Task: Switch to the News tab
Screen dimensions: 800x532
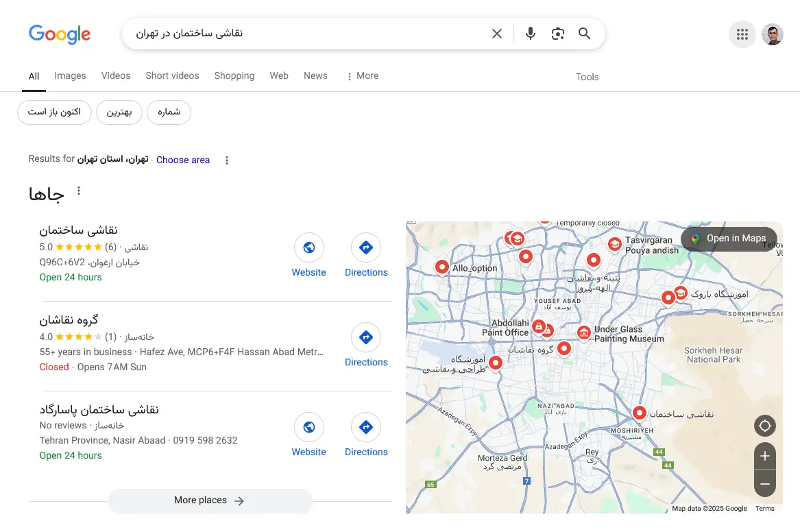Action: point(315,76)
